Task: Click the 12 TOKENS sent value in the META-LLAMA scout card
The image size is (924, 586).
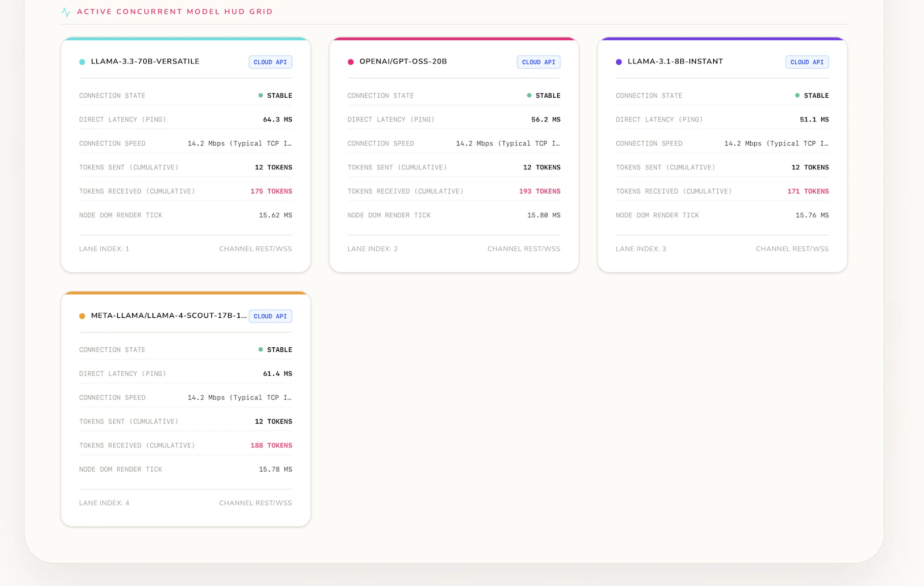Action: click(274, 422)
